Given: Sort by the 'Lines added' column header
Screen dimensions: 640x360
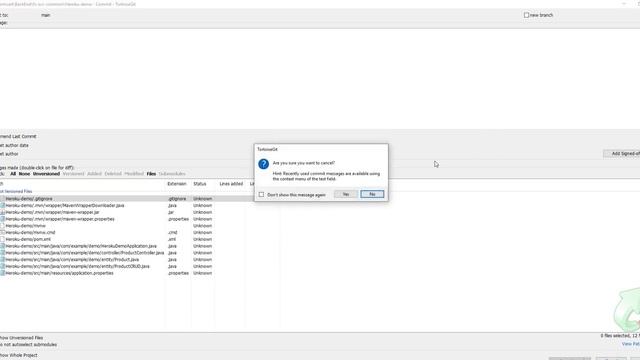Looking at the screenshot, I should pyautogui.click(x=231, y=184).
